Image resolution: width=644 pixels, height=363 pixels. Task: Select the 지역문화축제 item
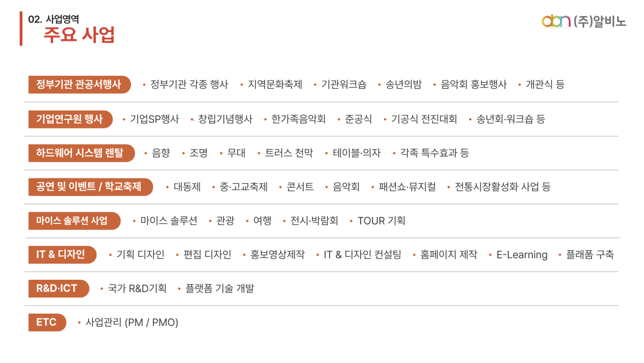[275, 84]
